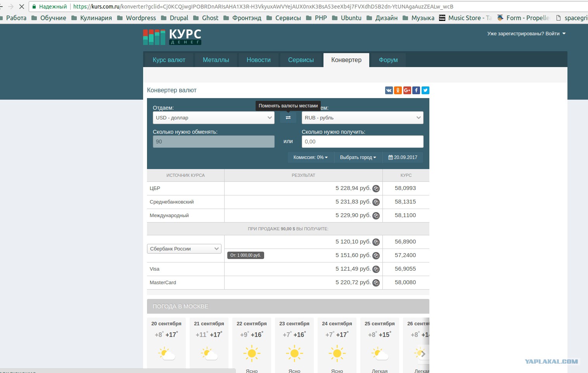Open the Wordpress bookmarks folder
The width and height of the screenshot is (588, 373).
pyautogui.click(x=137, y=18)
